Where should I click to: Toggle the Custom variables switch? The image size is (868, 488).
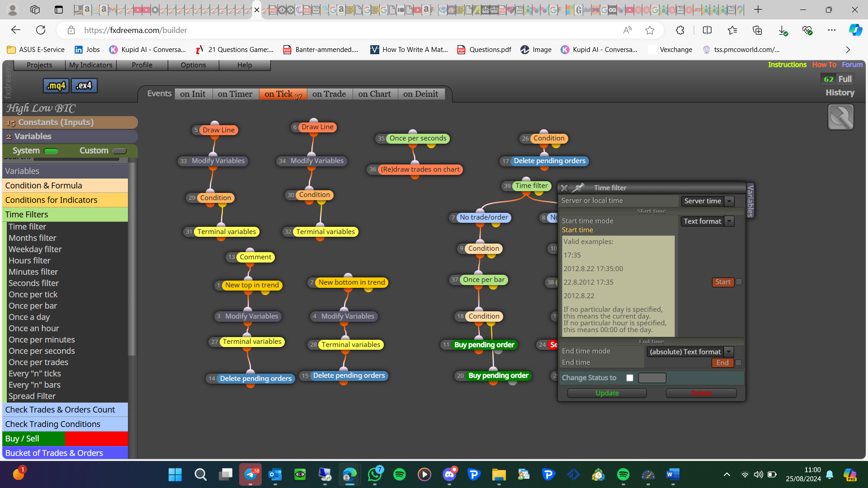119,151
